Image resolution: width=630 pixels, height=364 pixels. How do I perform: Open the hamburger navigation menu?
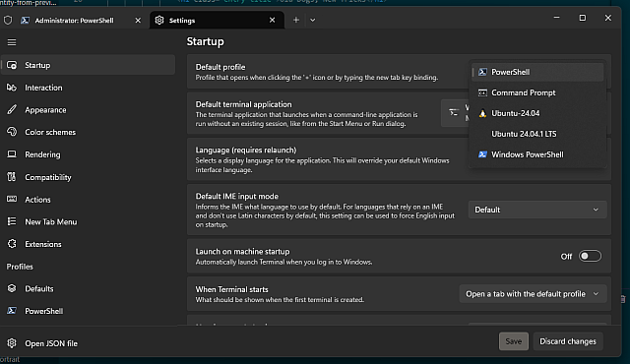coord(12,42)
